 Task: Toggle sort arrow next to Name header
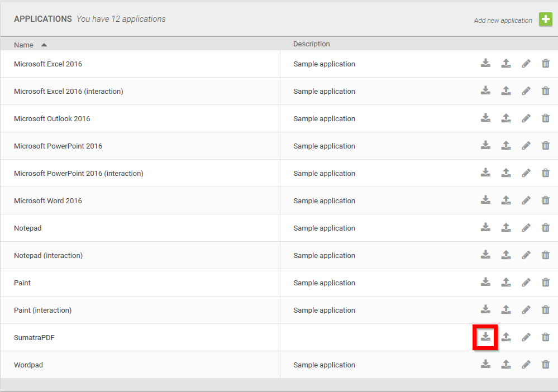[x=44, y=45]
